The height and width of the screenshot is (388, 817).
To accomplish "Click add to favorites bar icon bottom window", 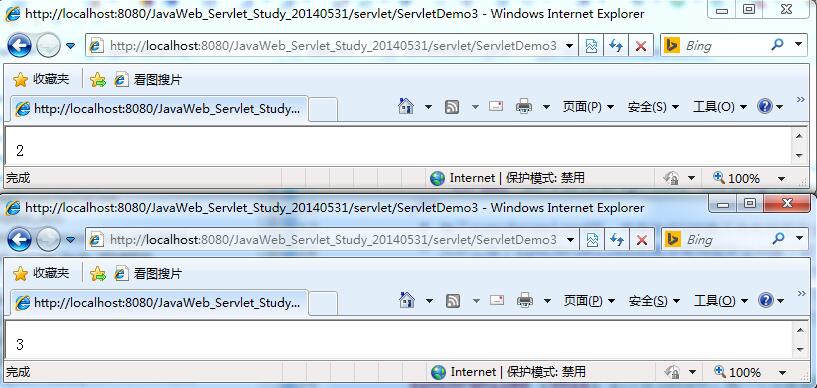I will click(x=97, y=273).
